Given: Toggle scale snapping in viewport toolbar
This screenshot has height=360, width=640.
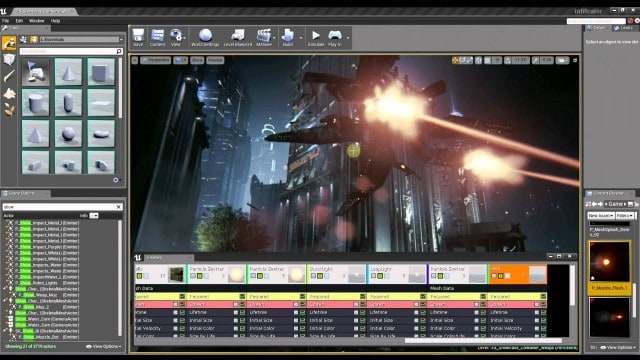Looking at the screenshot, I should 535,60.
